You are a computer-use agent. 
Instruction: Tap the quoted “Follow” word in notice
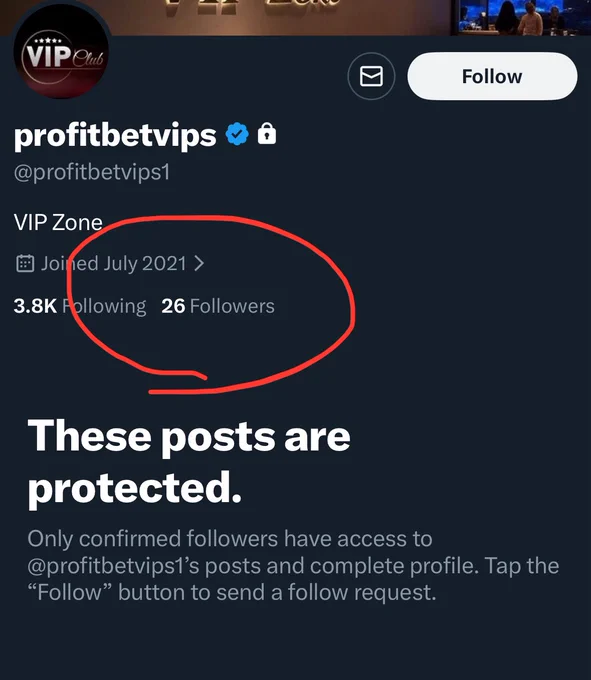coord(70,592)
